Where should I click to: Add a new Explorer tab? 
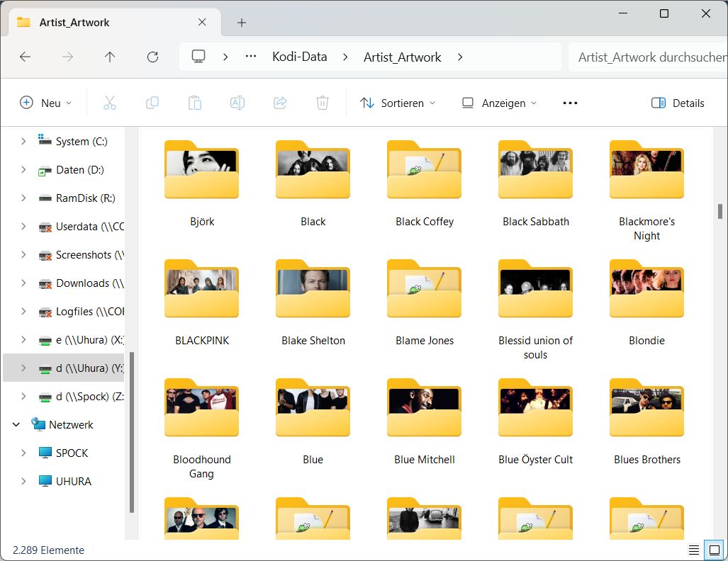click(242, 22)
